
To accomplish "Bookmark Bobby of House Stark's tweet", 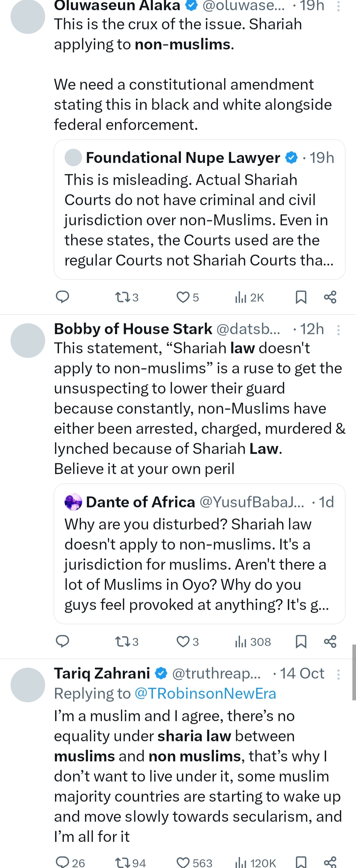I will click(x=301, y=642).
